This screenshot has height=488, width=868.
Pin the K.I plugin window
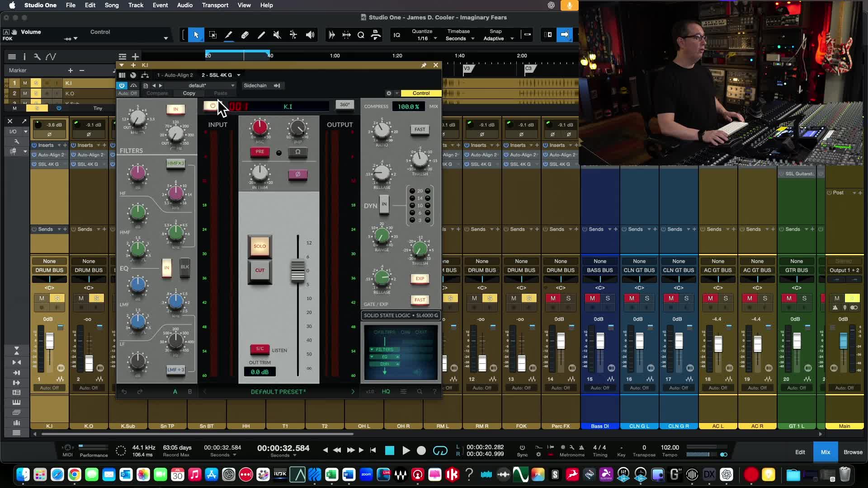[x=424, y=65]
